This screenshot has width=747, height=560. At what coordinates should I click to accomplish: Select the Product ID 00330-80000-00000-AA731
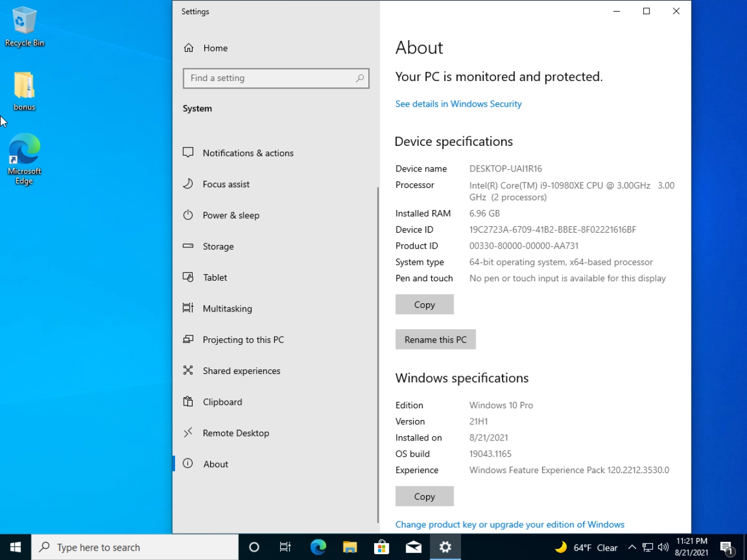[524, 246]
